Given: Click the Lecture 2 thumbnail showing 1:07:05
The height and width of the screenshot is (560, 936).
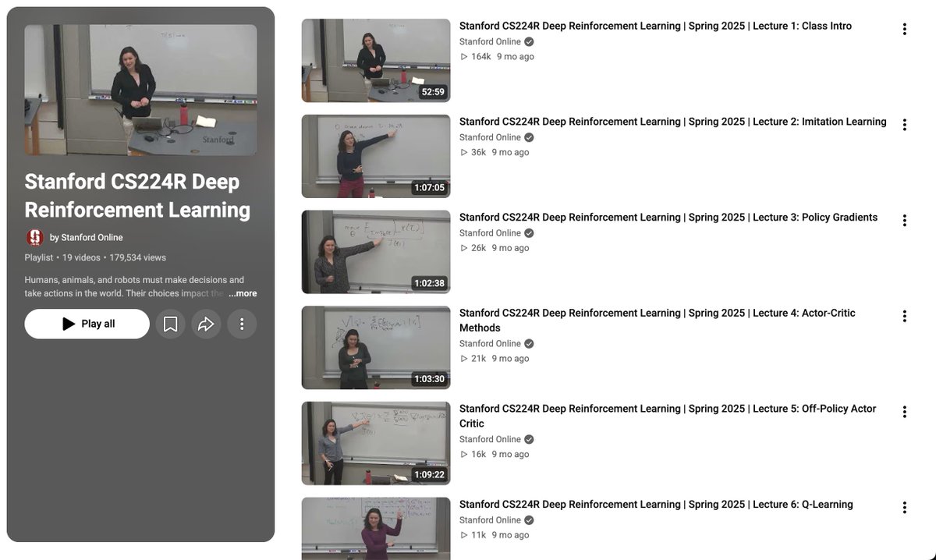Looking at the screenshot, I should tap(376, 156).
